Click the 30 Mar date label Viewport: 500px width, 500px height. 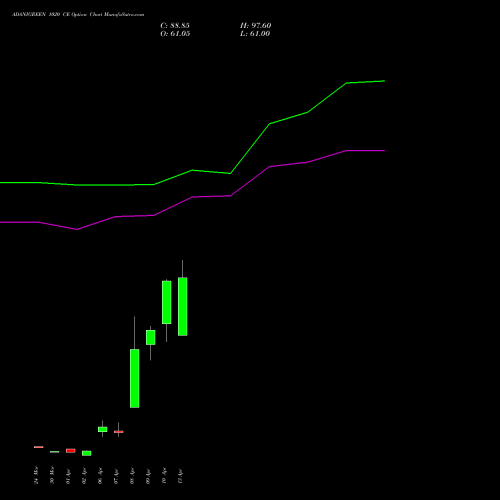52,475
